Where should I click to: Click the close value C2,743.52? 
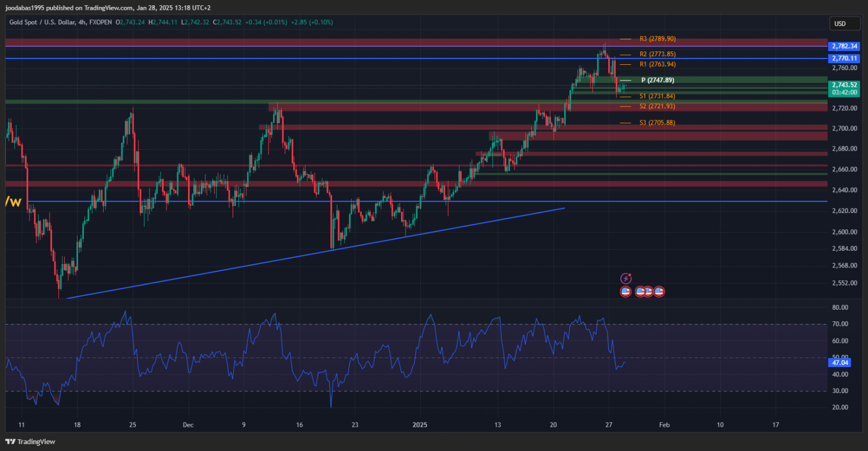[x=227, y=22]
